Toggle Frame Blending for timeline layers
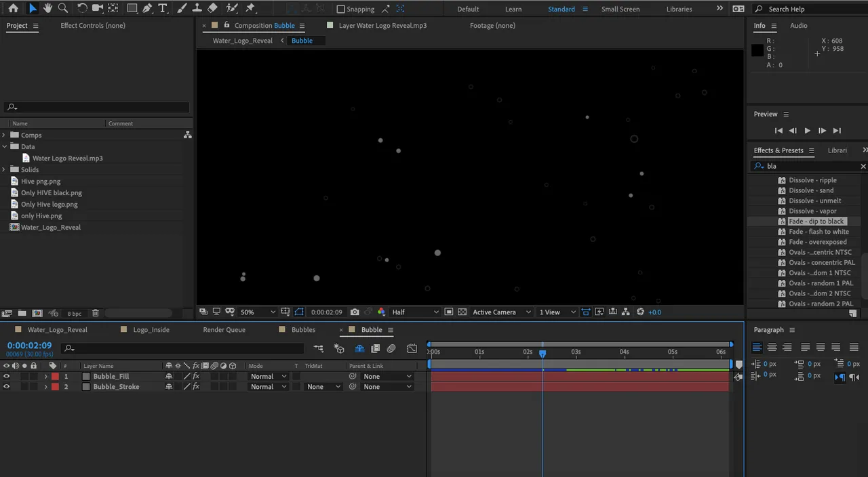The width and height of the screenshot is (868, 477). point(375,348)
